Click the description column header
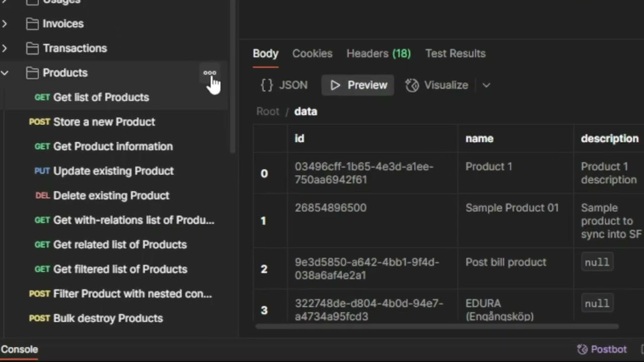Image resolution: width=644 pixels, height=362 pixels. [609, 139]
